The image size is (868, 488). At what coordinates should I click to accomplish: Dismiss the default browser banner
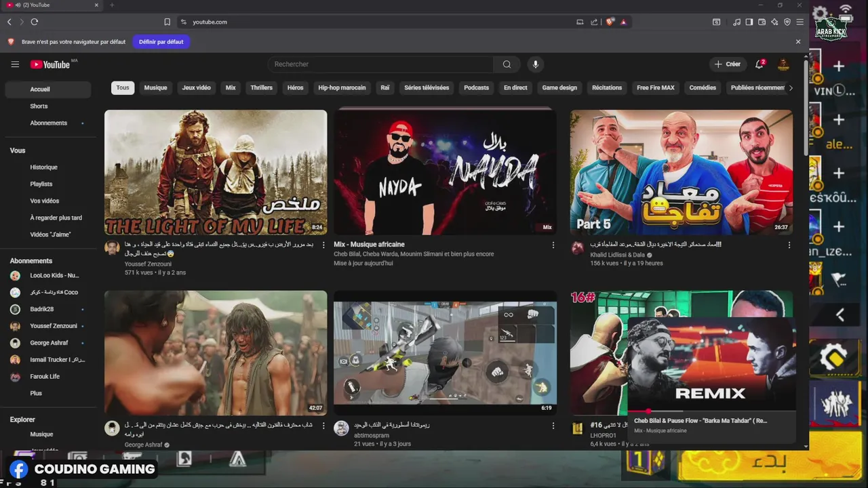click(798, 41)
